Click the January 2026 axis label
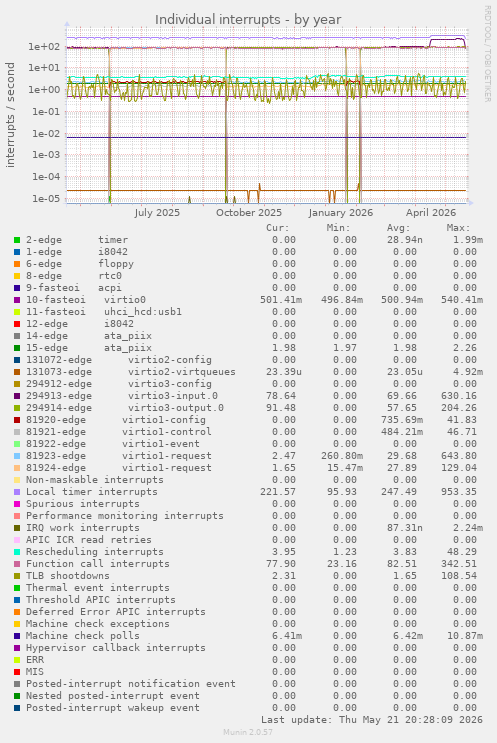Viewport: 497px width, 743px height. point(341,213)
